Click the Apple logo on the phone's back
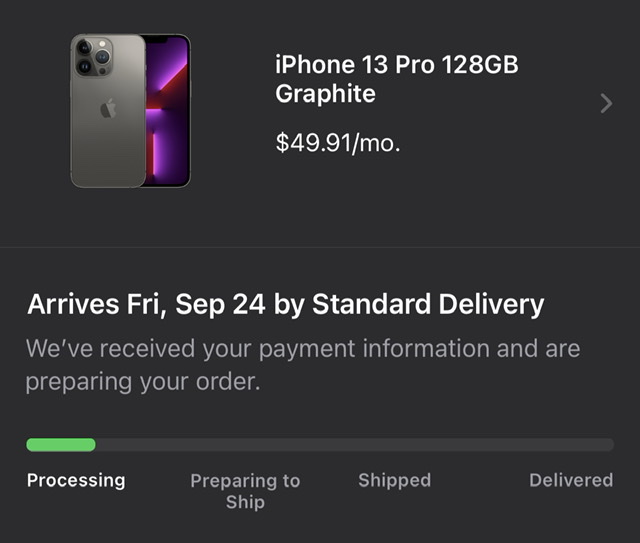This screenshot has width=640, height=543. point(108,109)
